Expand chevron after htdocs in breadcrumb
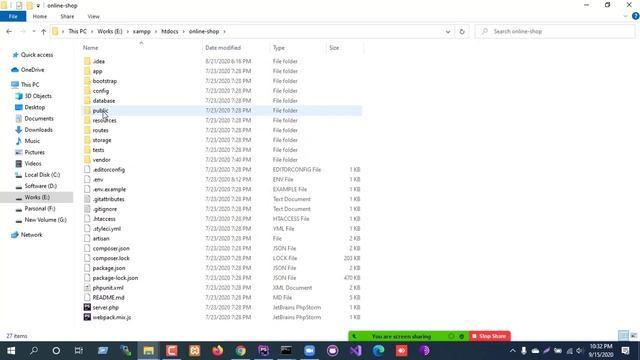640x360 pixels. [183, 31]
